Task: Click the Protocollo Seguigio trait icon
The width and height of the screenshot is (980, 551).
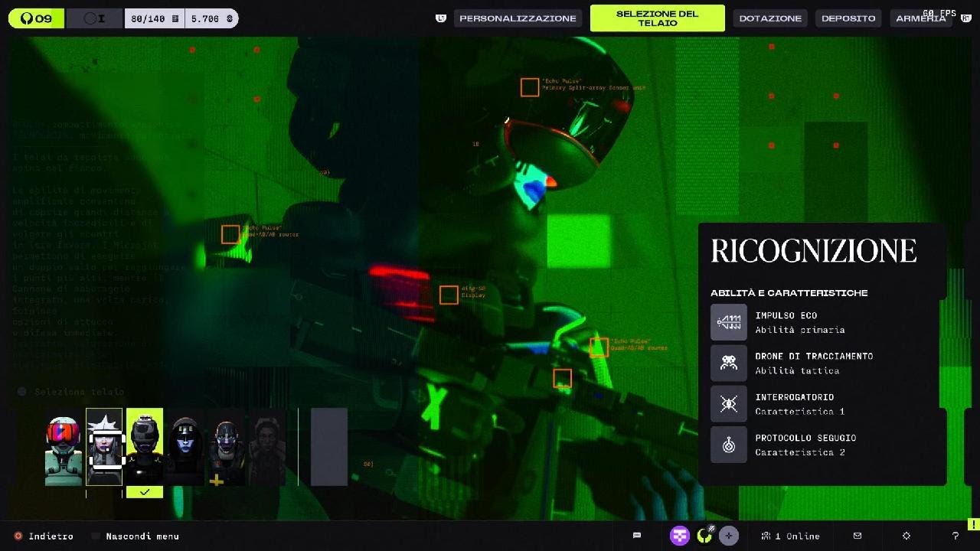Action: (729, 445)
